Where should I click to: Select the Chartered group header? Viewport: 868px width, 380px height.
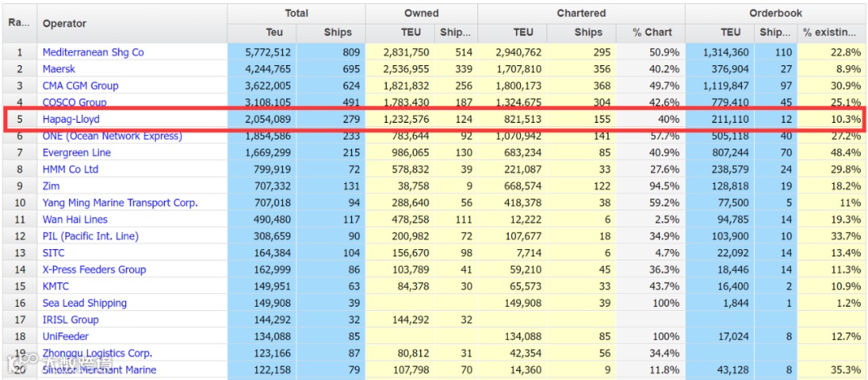pos(581,14)
